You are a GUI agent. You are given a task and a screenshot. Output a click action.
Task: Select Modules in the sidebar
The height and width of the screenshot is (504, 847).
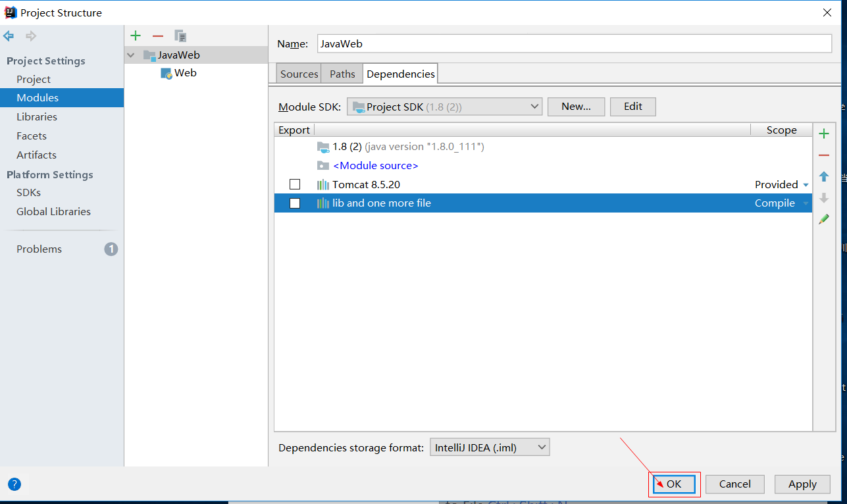(x=62, y=97)
